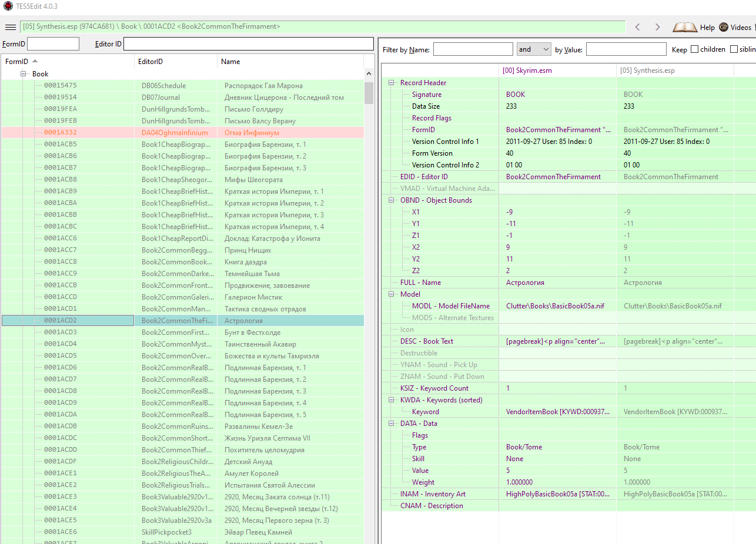Select the highlighted DA04OghmaInfinium record row

pyautogui.click(x=176, y=132)
